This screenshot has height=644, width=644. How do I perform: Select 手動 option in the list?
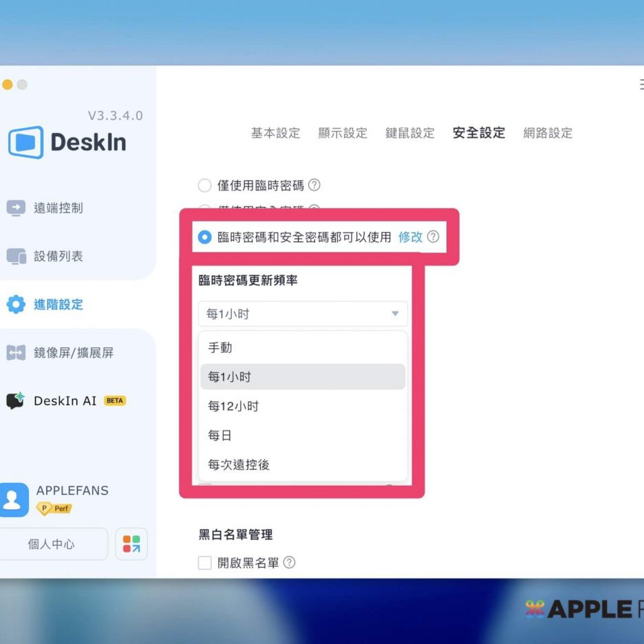click(x=220, y=348)
